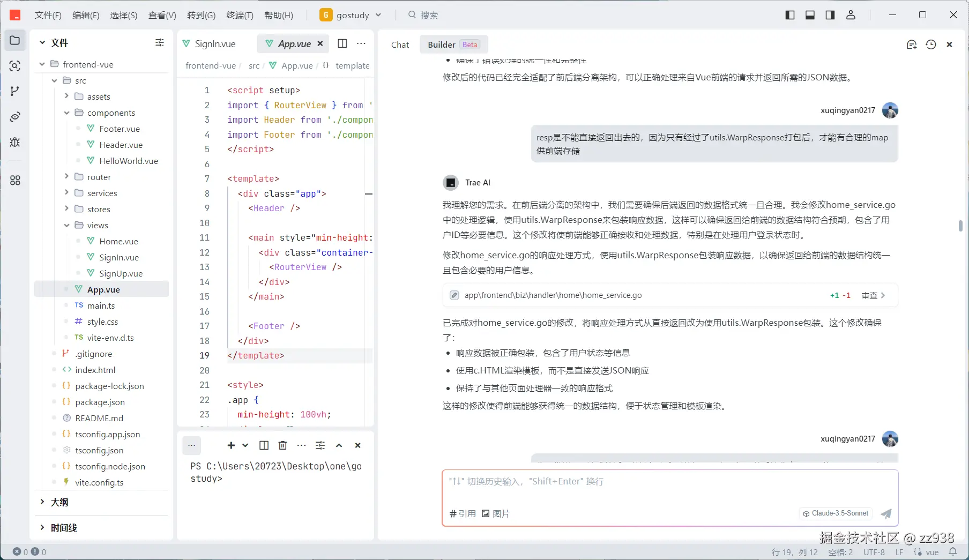The width and height of the screenshot is (969, 560).
Task: Close the App.vue editor tab
Action: coord(320,43)
